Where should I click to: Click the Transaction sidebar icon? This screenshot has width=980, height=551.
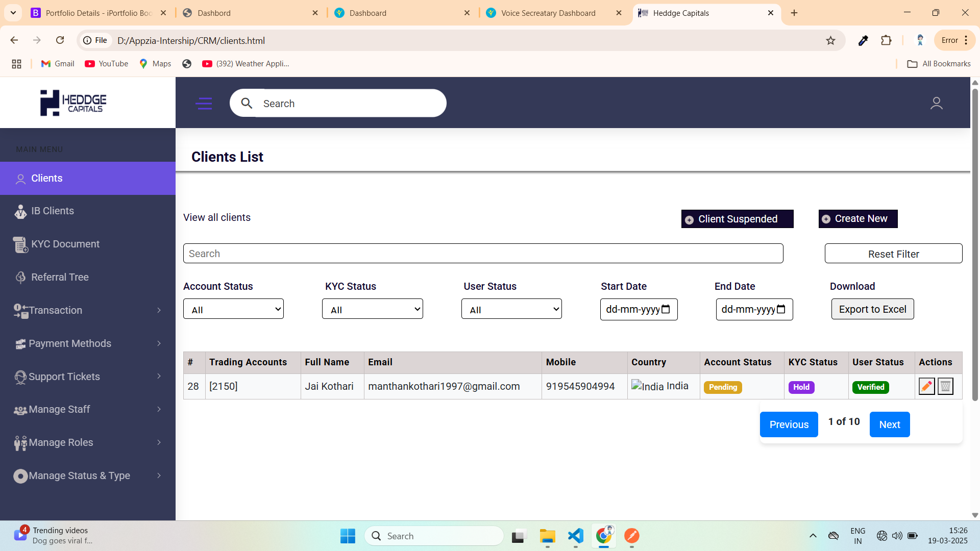pyautogui.click(x=20, y=311)
